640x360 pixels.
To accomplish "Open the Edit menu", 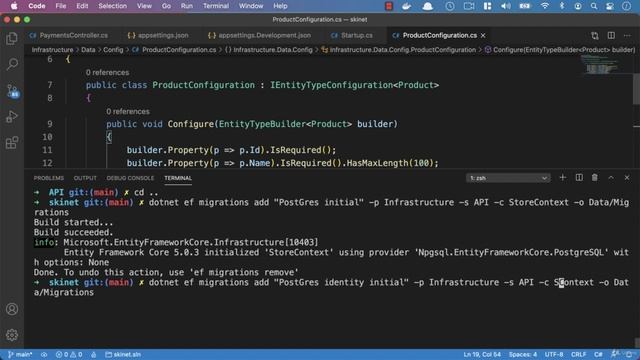I will click(82, 6).
